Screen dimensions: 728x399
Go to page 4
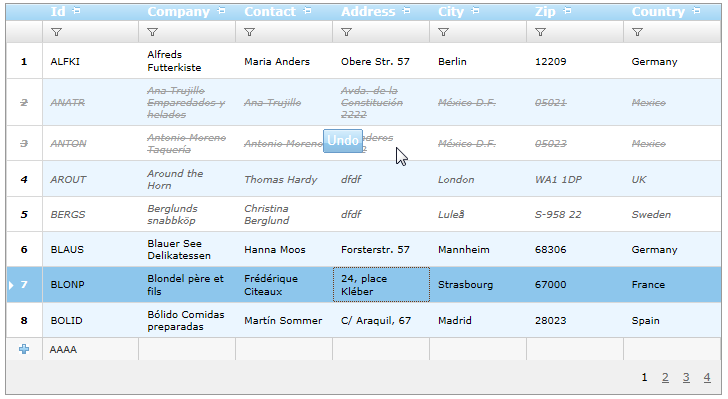(x=707, y=378)
